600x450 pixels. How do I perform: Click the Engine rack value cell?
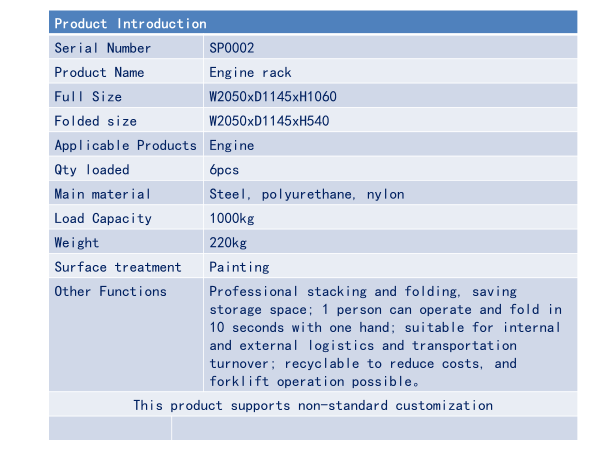click(x=252, y=72)
